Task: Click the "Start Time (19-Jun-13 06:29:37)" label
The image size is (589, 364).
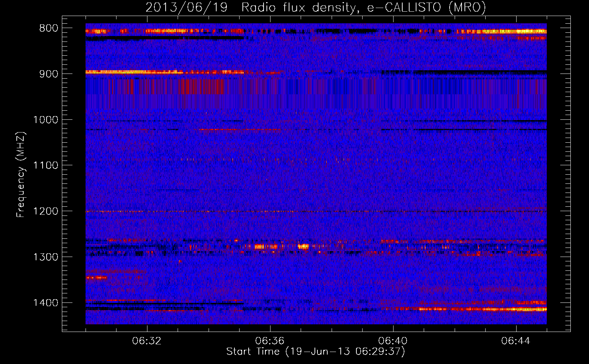Action: [316, 352]
